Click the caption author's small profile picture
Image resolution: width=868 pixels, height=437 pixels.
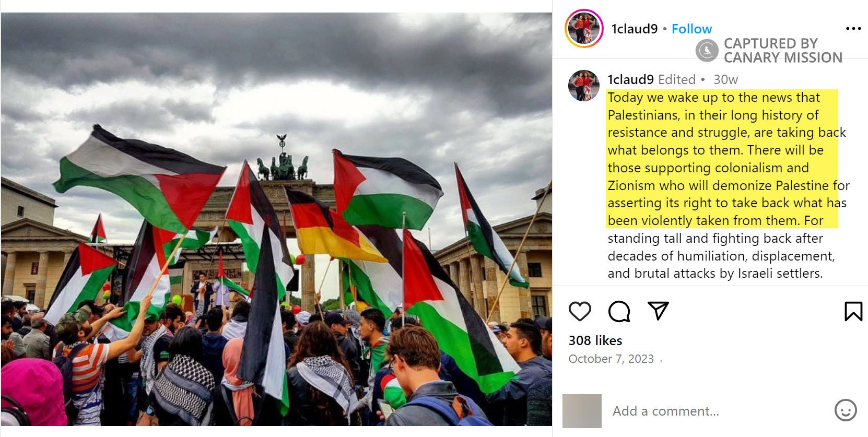584,86
